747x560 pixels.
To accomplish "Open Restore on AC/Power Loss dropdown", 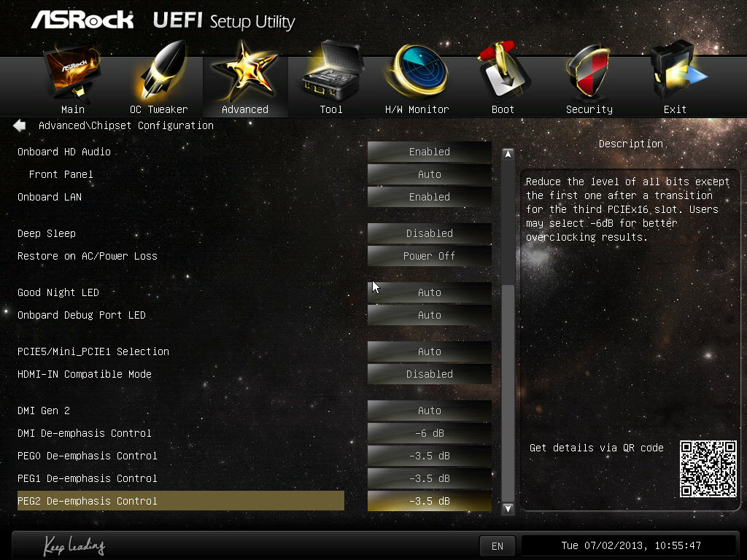I will click(429, 256).
